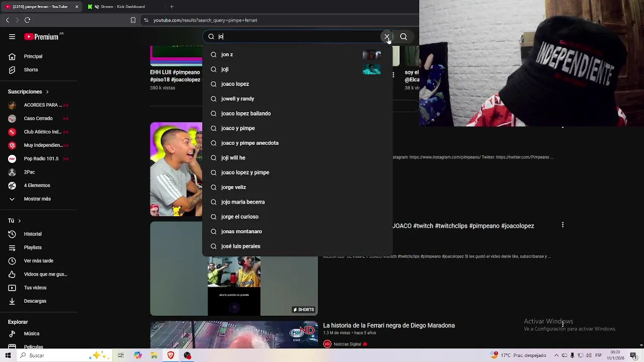Open La historia de la Ferrari negra video title

pyautogui.click(x=389, y=325)
